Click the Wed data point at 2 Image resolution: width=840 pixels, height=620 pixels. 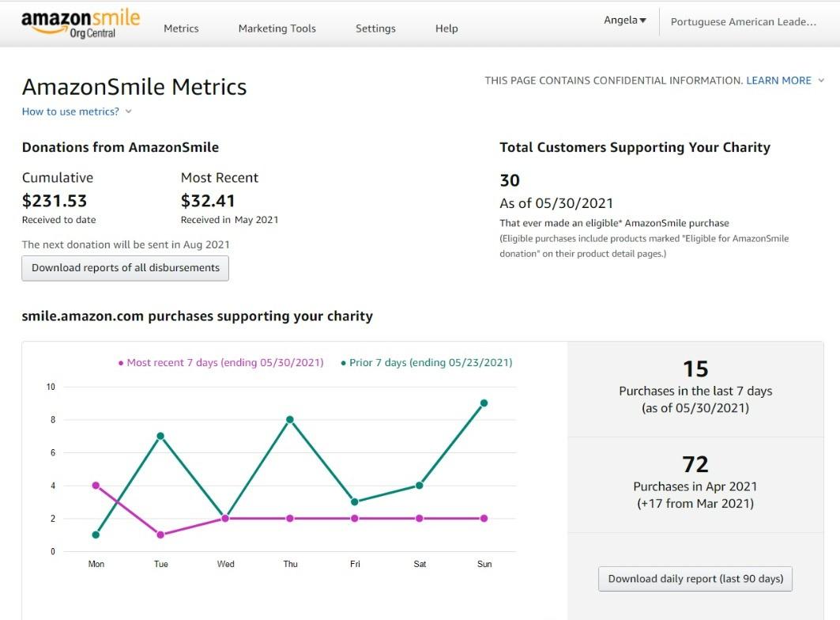[225, 519]
